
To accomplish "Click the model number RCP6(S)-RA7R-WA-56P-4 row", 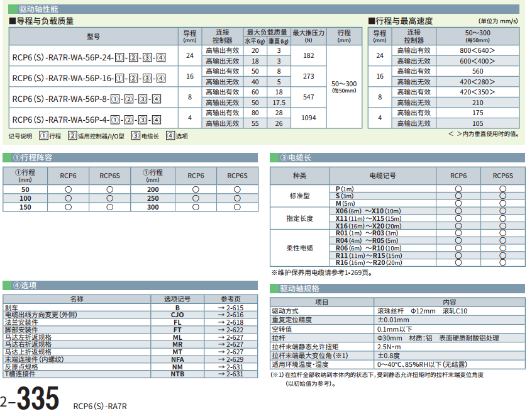I will click(x=87, y=120).
